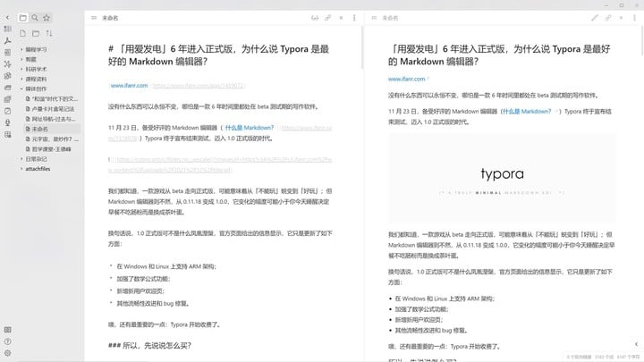Click the left pane's drag handle icon
Screen dimensions: 644x362
coord(94,18)
